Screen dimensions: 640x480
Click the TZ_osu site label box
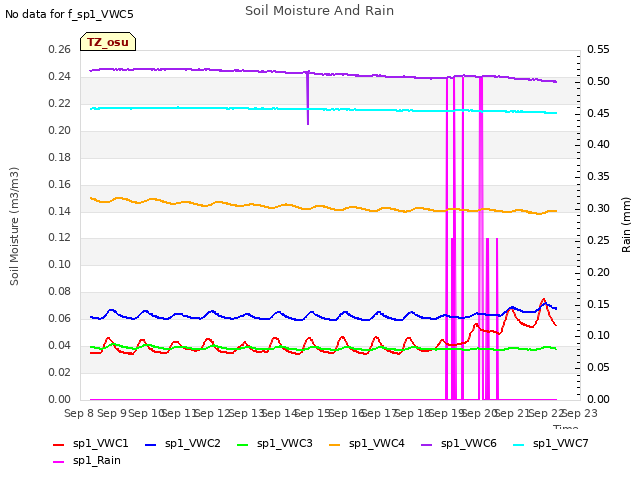[x=108, y=42]
